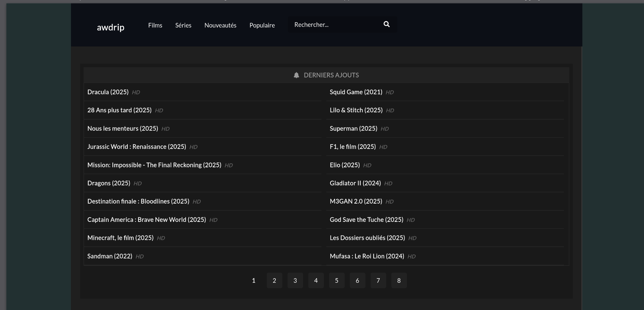This screenshot has width=644, height=310.
Task: Go to page 2
Action: tap(274, 281)
